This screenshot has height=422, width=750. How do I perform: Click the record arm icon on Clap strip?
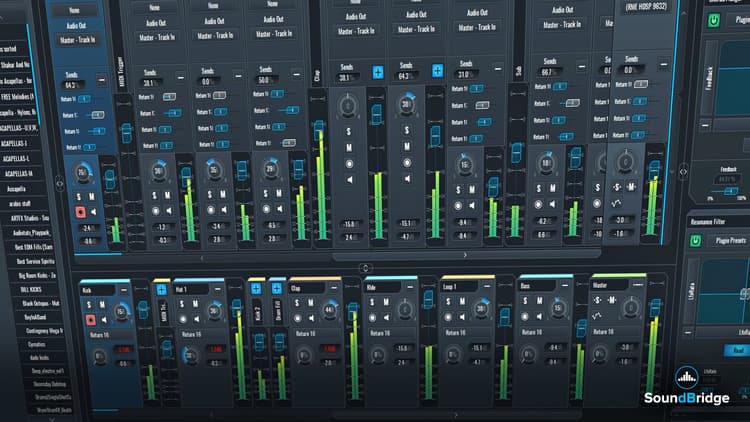click(x=298, y=318)
